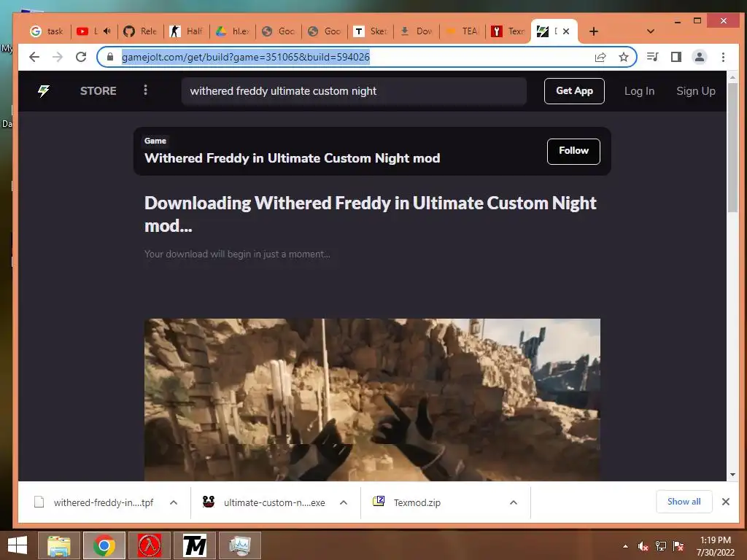Bookmark this page with the star icon
Viewport: 747px width, 560px height.
coord(623,57)
